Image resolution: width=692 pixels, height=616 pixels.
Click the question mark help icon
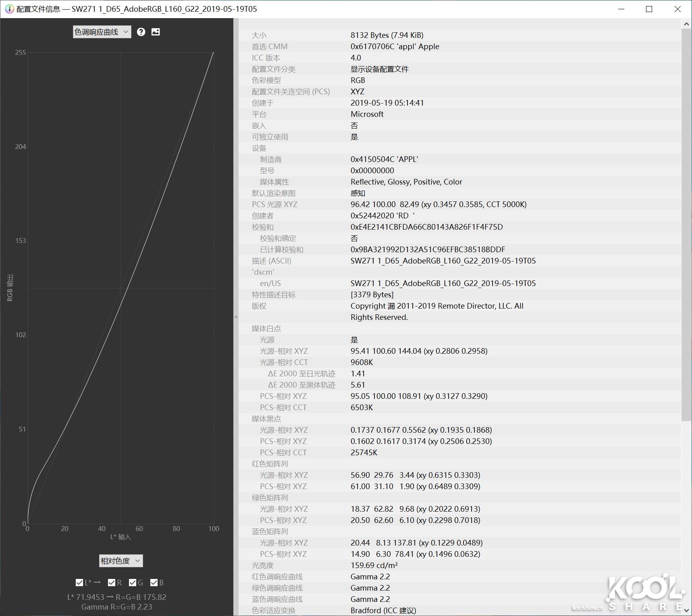[141, 32]
